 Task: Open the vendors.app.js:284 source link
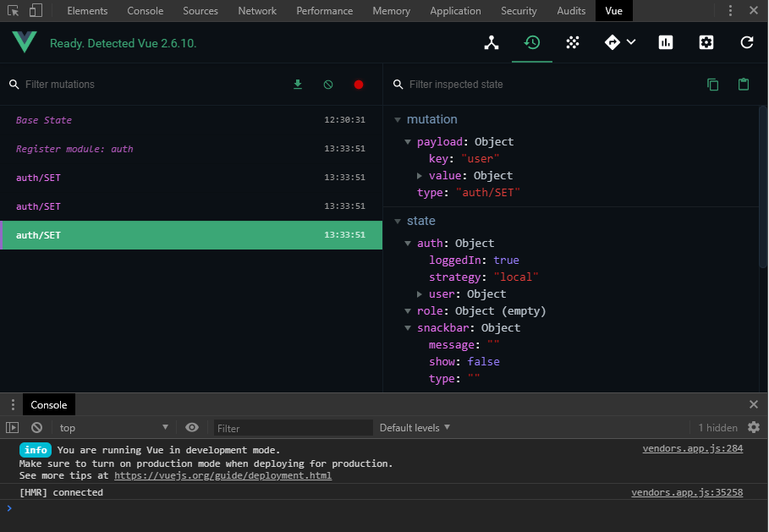[693, 448]
